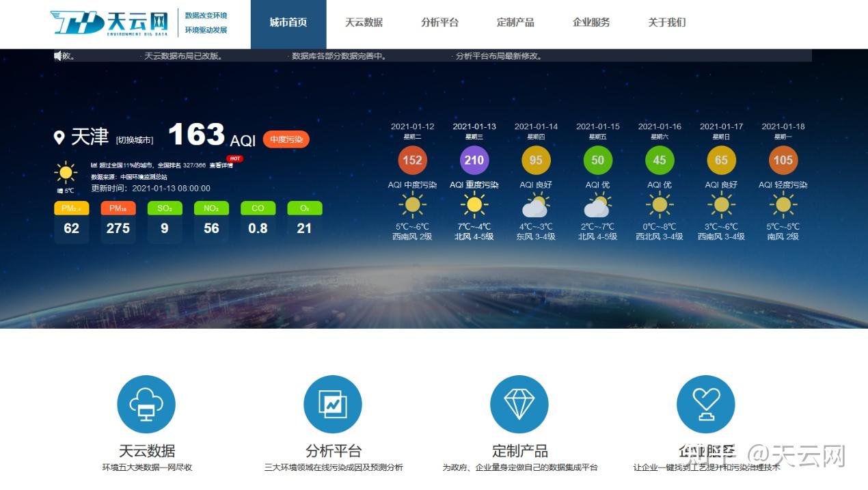Click the cloudy weather icon for 2021-01-15

click(x=598, y=205)
